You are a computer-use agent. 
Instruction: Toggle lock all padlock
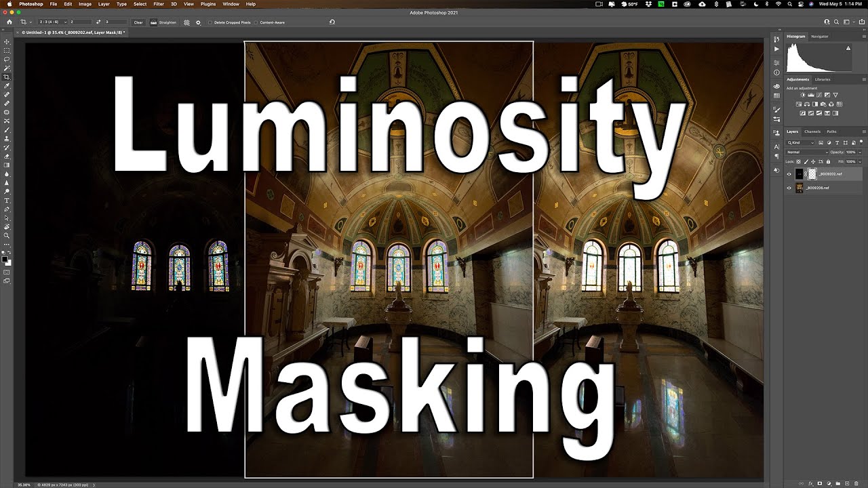pos(829,161)
